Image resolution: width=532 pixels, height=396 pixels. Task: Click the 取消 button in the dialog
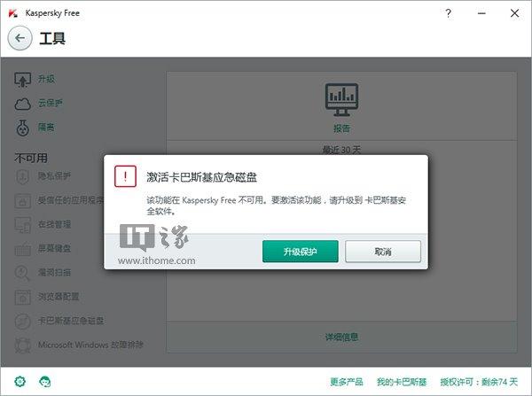tap(383, 252)
